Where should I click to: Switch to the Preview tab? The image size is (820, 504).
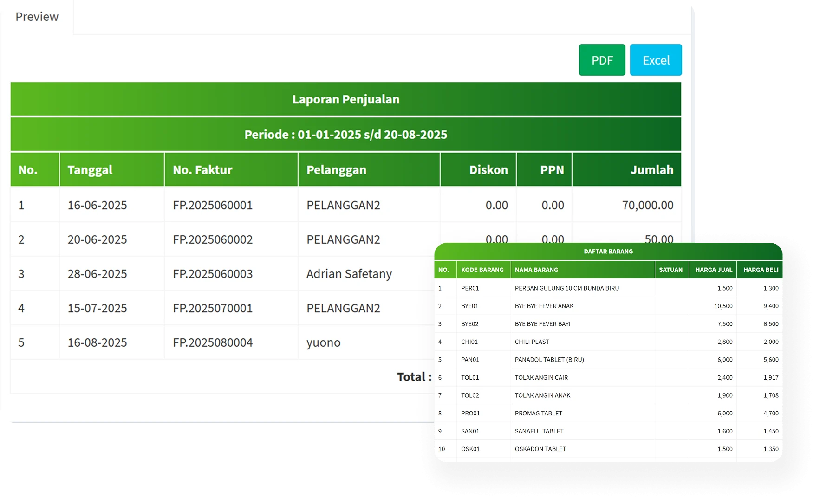coord(37,17)
